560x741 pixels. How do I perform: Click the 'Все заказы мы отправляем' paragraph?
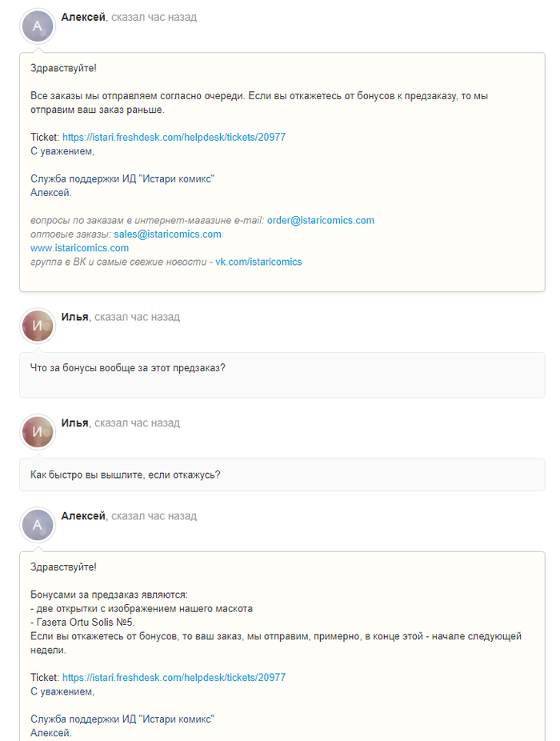[x=258, y=102]
